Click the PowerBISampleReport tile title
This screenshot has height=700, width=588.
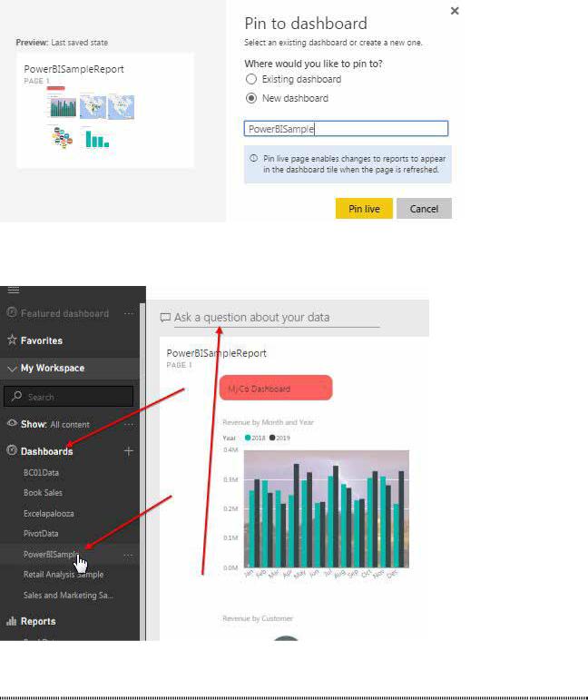coord(216,353)
